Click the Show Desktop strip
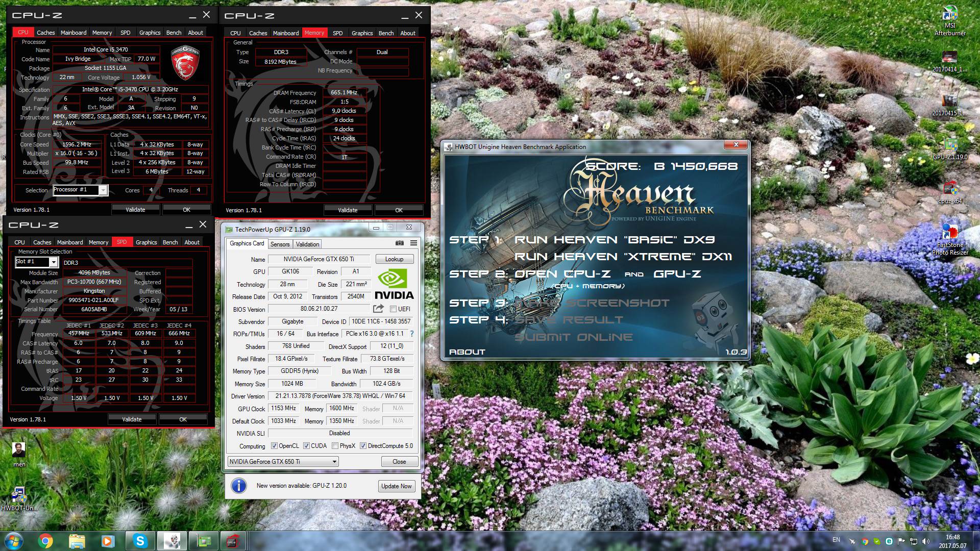980x551 pixels. 976,541
